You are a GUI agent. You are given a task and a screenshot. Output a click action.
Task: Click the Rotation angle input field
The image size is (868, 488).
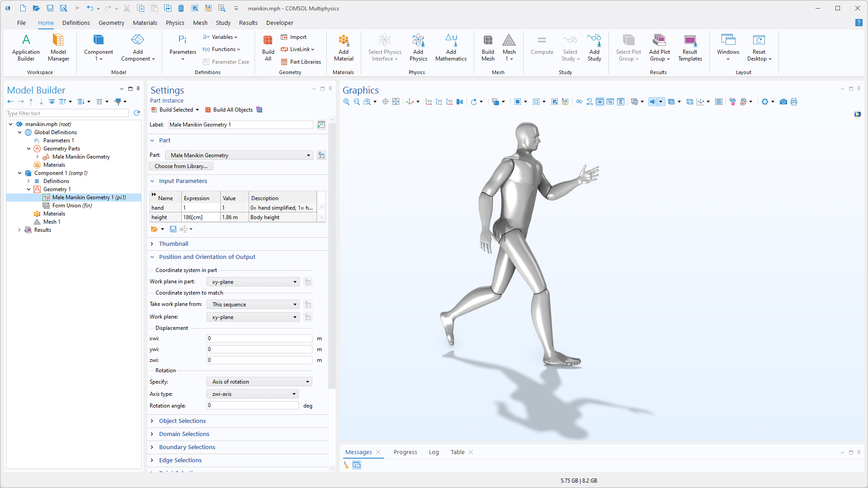252,406
